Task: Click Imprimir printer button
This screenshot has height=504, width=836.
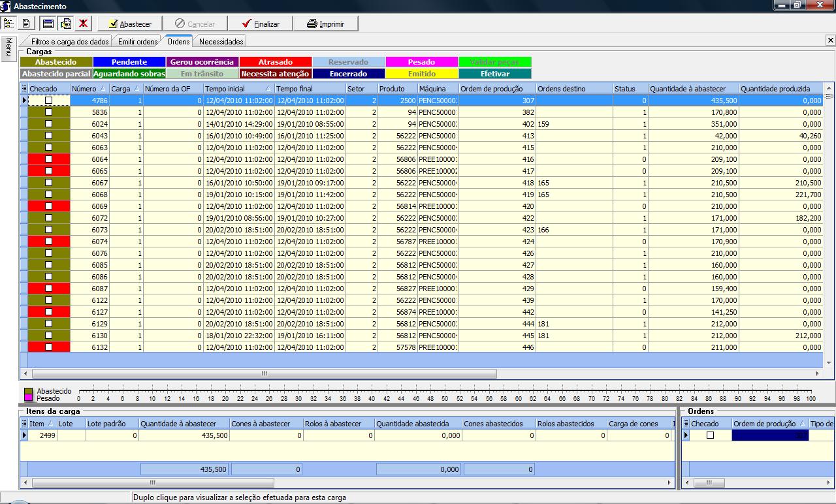Action: tap(325, 24)
